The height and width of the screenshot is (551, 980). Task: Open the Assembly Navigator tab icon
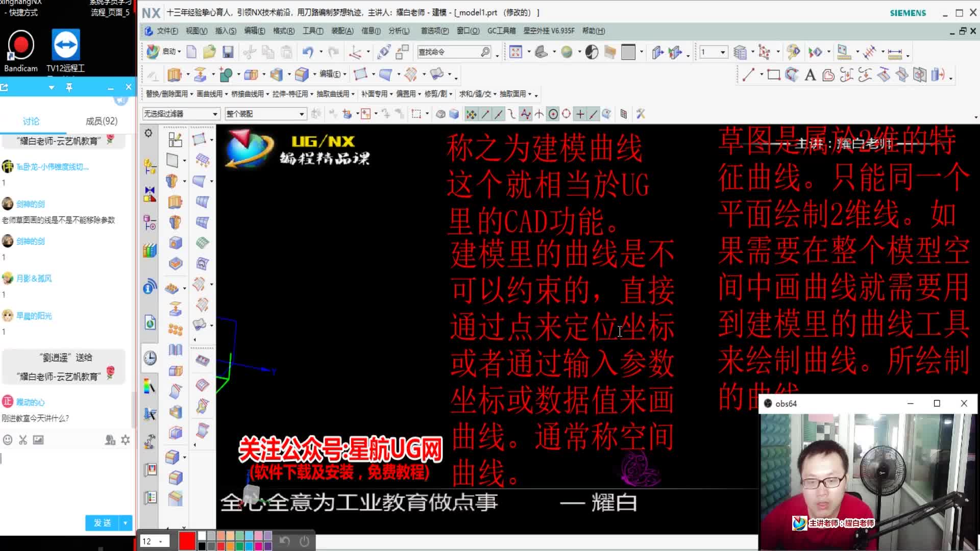click(150, 166)
